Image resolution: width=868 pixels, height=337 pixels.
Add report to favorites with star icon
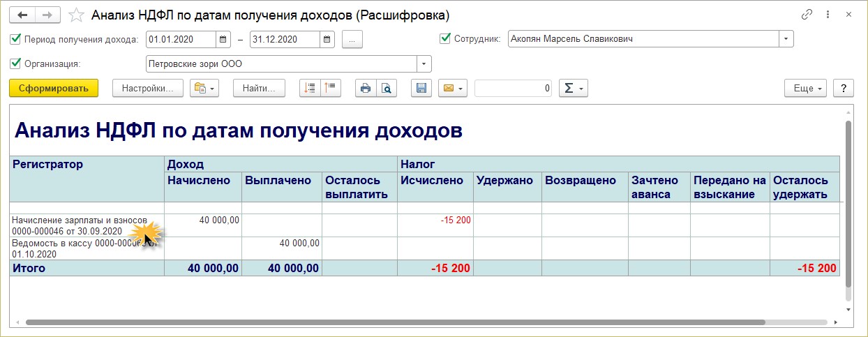pos(77,15)
